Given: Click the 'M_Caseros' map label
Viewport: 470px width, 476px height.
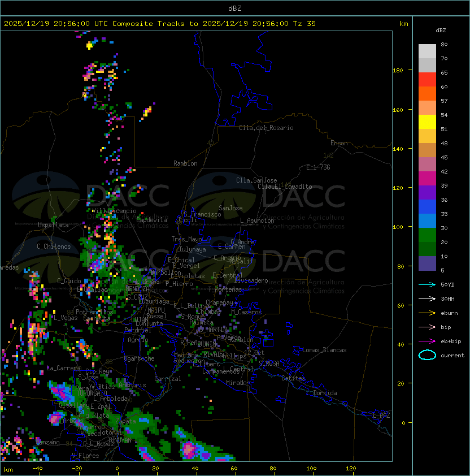Looking at the screenshot, I should point(246,312).
